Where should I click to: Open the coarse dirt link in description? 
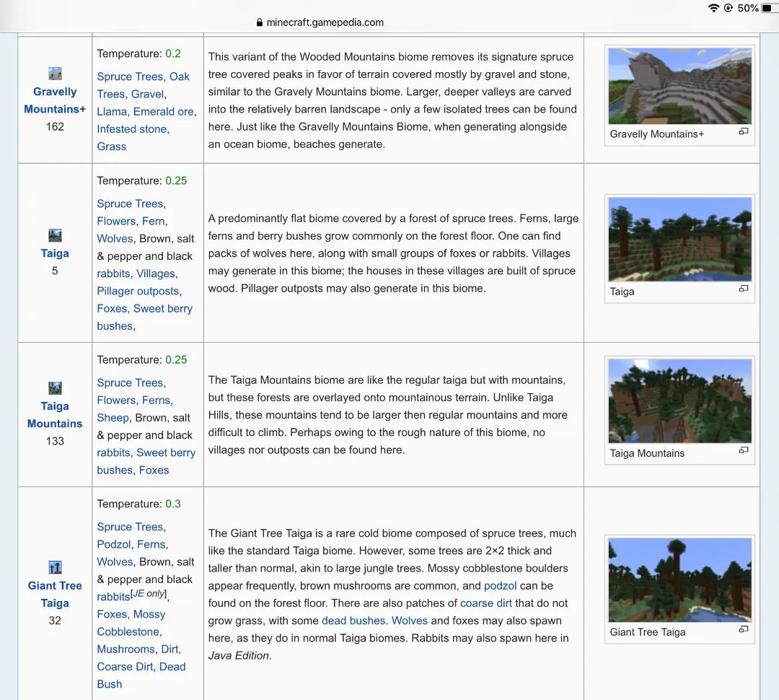tap(486, 603)
